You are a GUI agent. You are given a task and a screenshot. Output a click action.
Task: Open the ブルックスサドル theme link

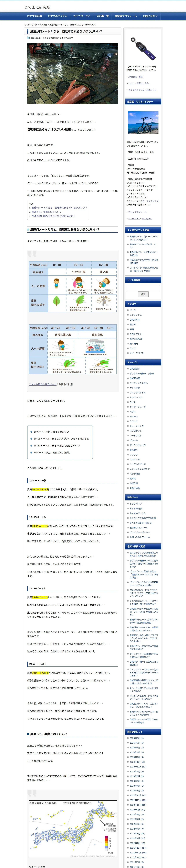(138, 393)
